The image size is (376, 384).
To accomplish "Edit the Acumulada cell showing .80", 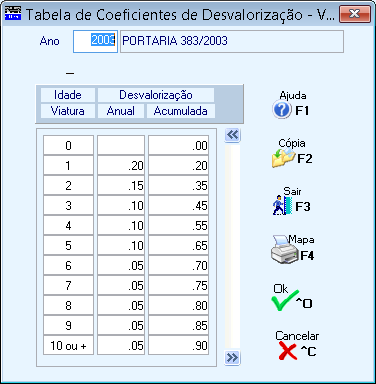I will click(x=179, y=305).
